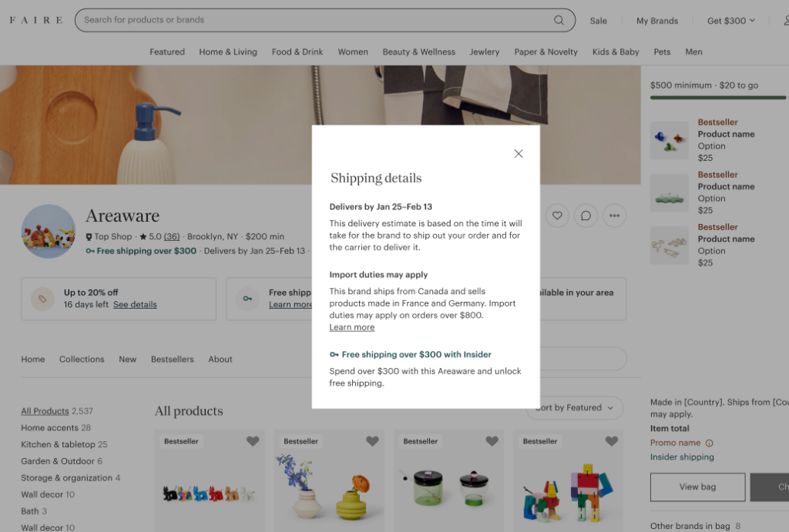Focus the product and brand search field
The height and width of the screenshot is (532, 789).
(x=325, y=20)
